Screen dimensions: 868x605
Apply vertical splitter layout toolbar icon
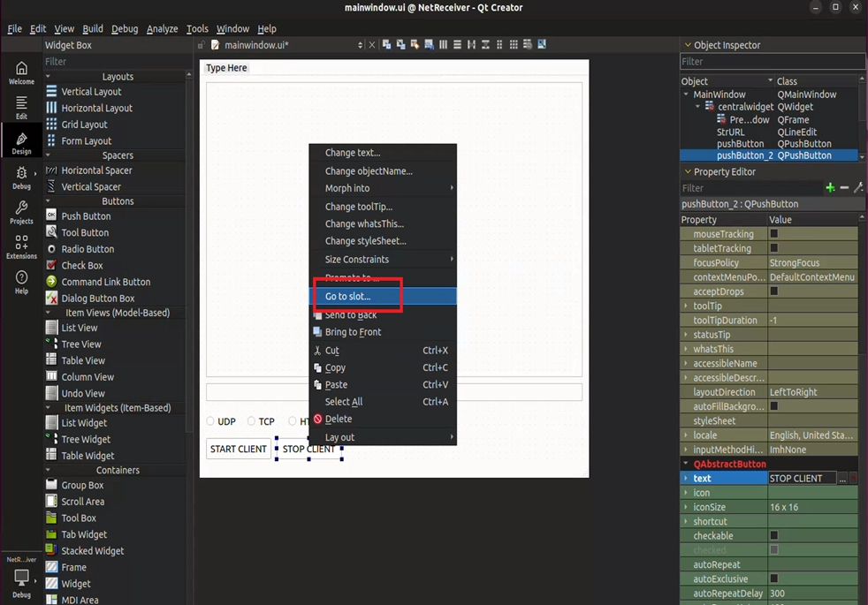click(x=485, y=45)
